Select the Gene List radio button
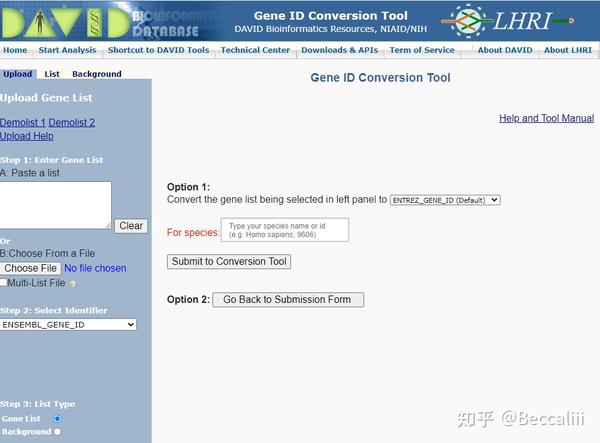The image size is (600, 443). [57, 419]
